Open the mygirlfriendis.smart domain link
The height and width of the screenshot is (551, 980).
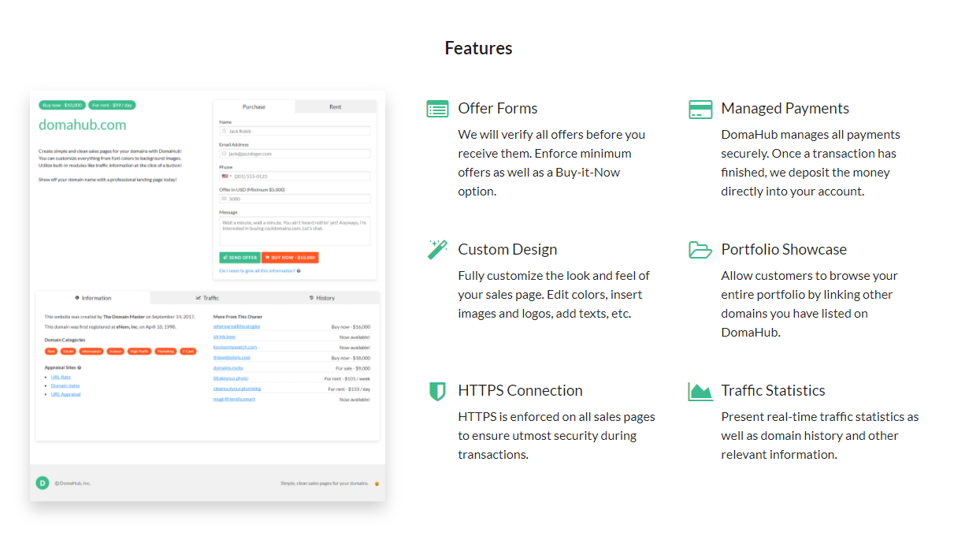[234, 399]
